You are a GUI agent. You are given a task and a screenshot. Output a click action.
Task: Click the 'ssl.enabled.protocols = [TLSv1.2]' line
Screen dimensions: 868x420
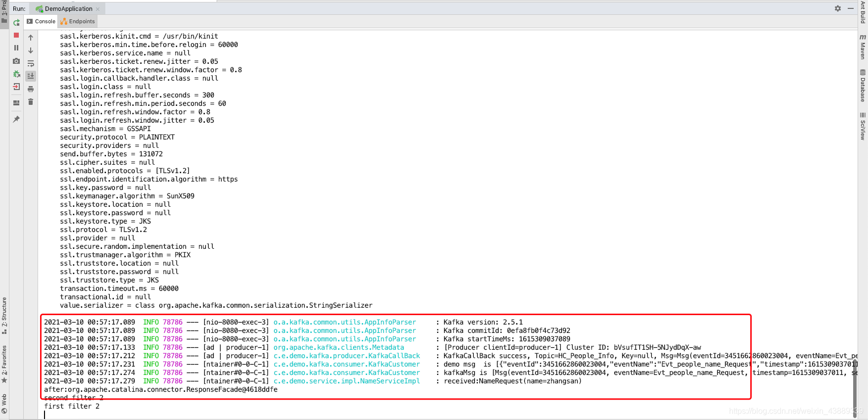coord(125,171)
